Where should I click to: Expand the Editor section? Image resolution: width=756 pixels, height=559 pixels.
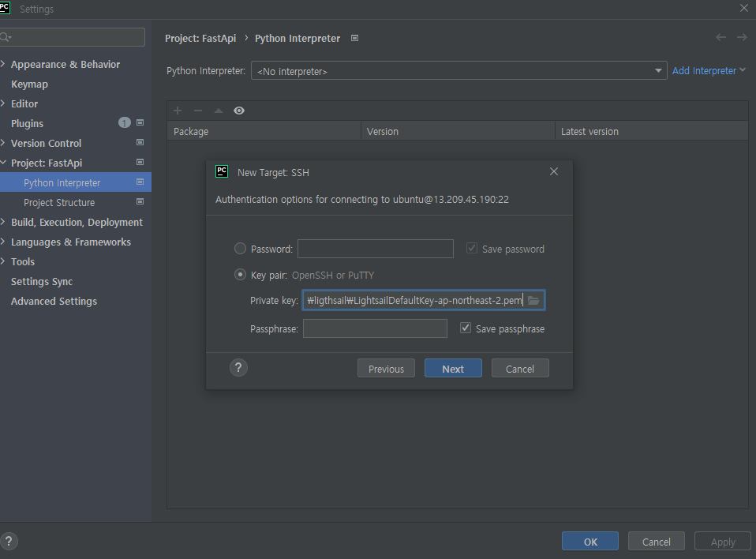tap(3, 103)
